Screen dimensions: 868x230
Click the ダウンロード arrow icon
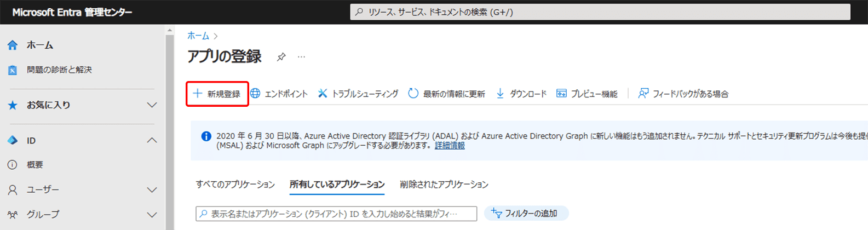pyautogui.click(x=500, y=94)
